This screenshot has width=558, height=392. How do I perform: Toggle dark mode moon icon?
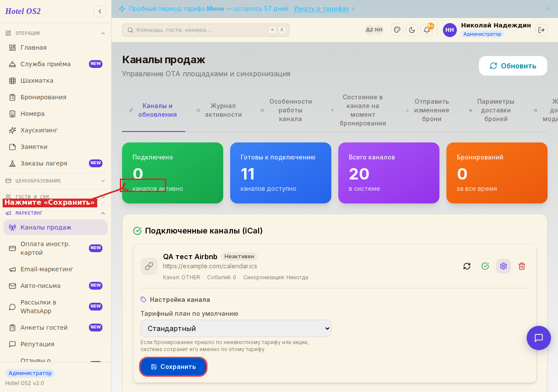click(x=412, y=30)
